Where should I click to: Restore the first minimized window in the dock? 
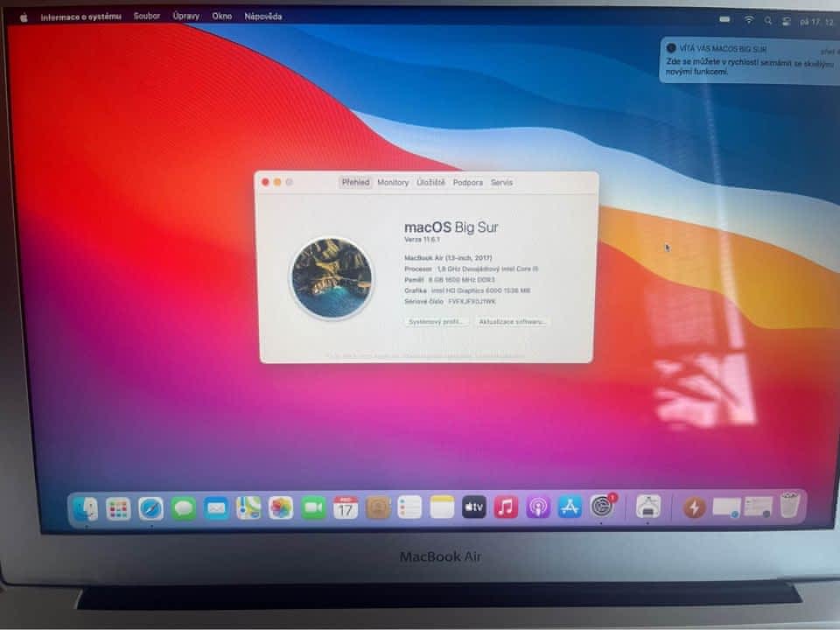726,507
